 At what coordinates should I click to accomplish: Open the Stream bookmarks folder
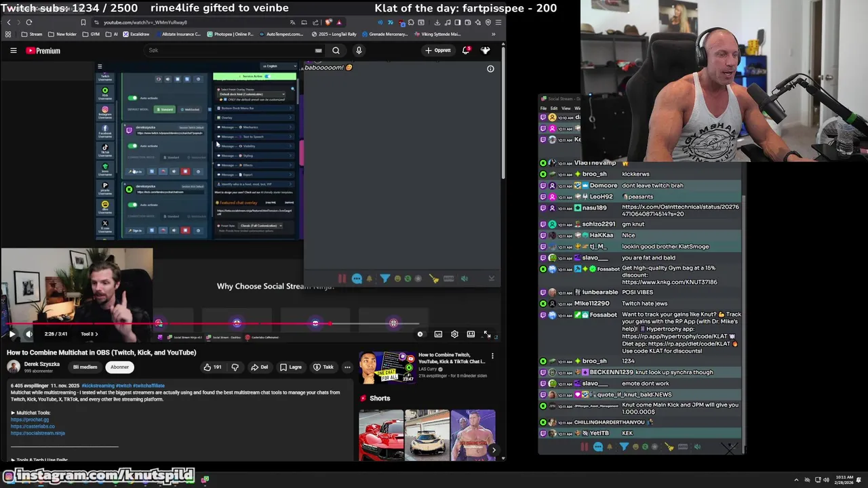click(x=32, y=34)
